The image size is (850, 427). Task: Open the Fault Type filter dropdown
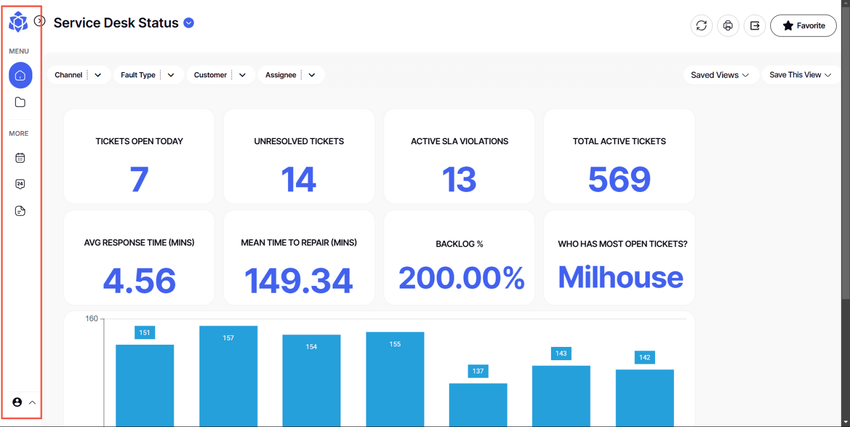149,75
